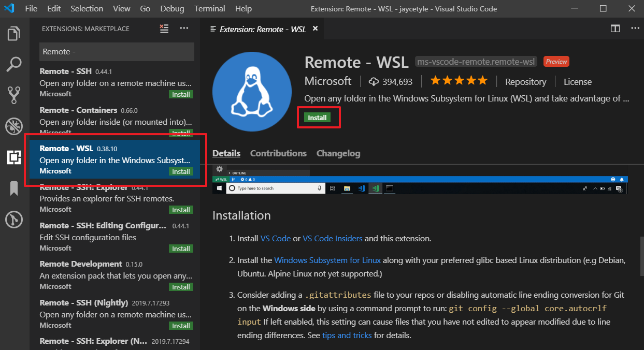Clear the extensions search results icon
Image resolution: width=644 pixels, height=350 pixels.
(x=164, y=29)
